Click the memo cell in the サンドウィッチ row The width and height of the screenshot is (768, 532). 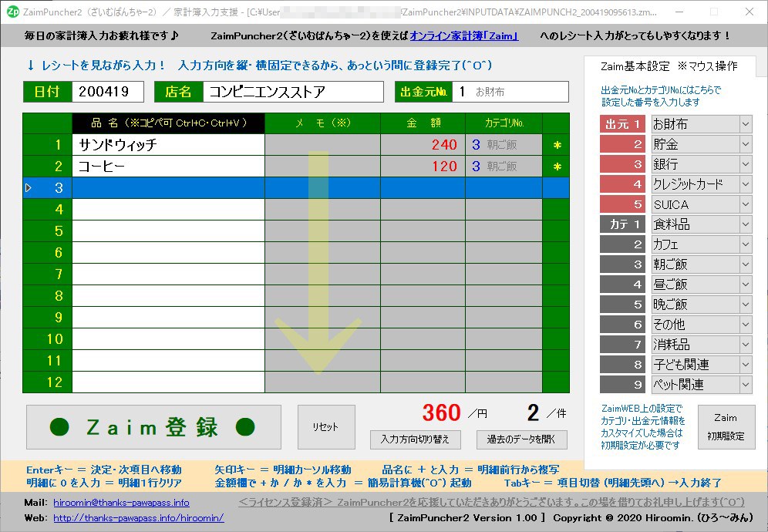point(323,145)
